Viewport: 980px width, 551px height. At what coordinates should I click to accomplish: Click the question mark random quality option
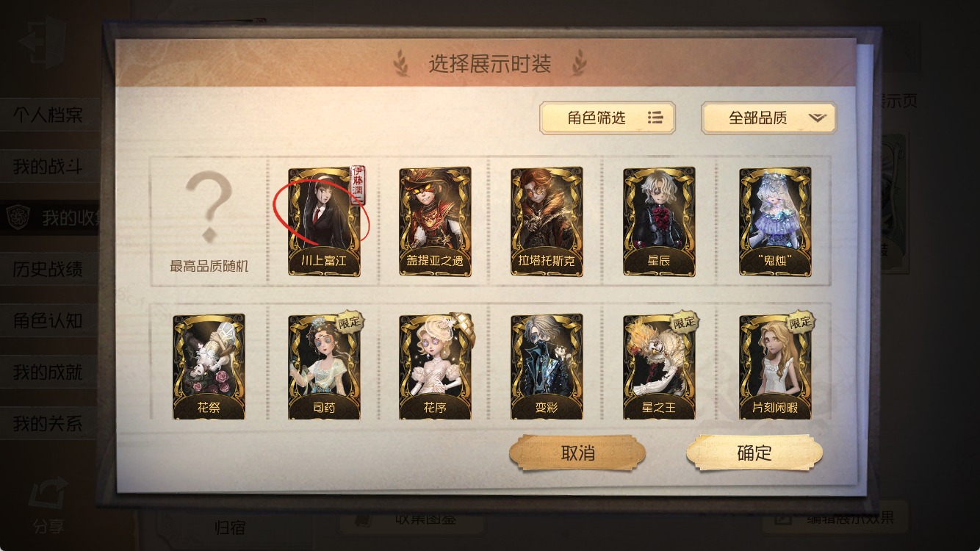coord(209,221)
